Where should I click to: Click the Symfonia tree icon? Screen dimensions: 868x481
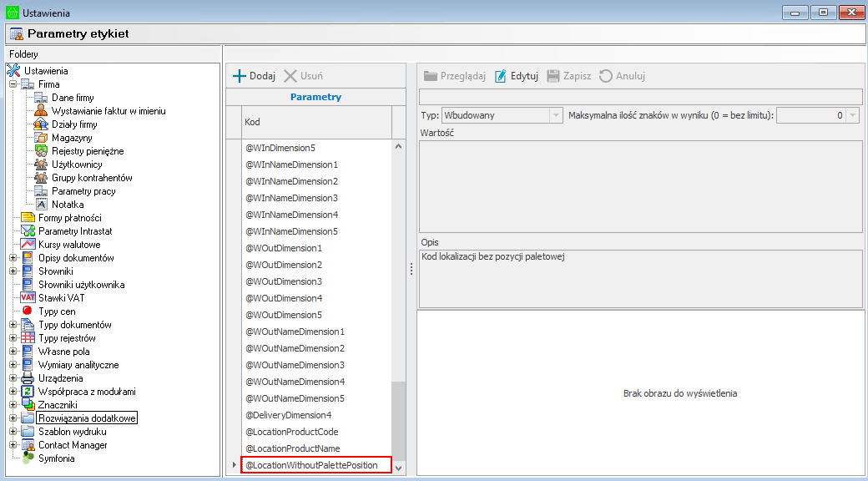tap(28, 458)
